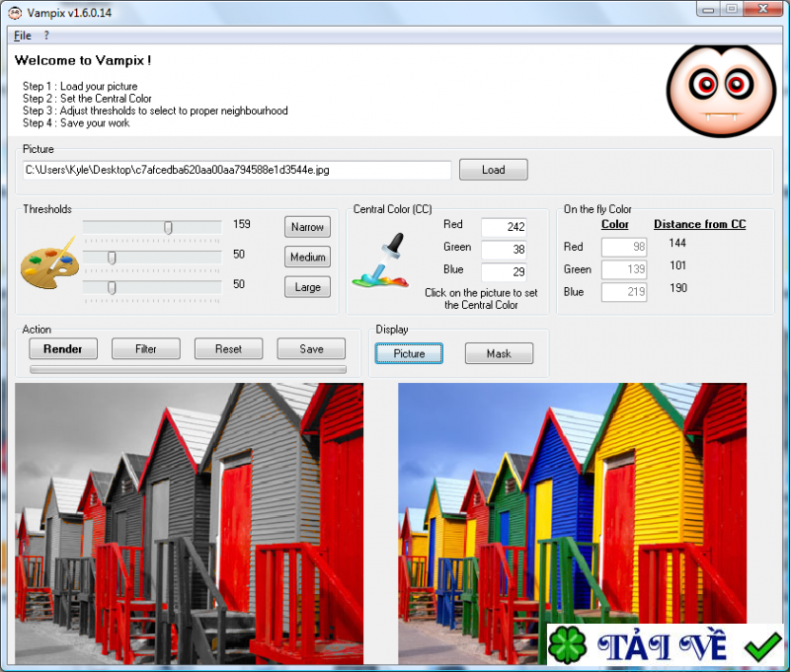Click On the fly Red value 98
Viewport: 790px width, 672px height.
click(624, 247)
